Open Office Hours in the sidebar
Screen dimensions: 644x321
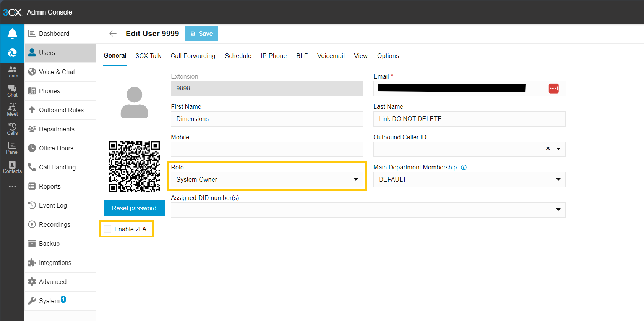tap(60, 148)
